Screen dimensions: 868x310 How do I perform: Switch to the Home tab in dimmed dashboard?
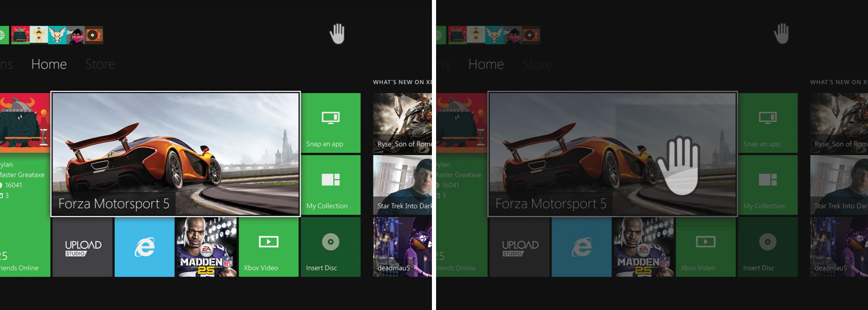[x=486, y=64]
